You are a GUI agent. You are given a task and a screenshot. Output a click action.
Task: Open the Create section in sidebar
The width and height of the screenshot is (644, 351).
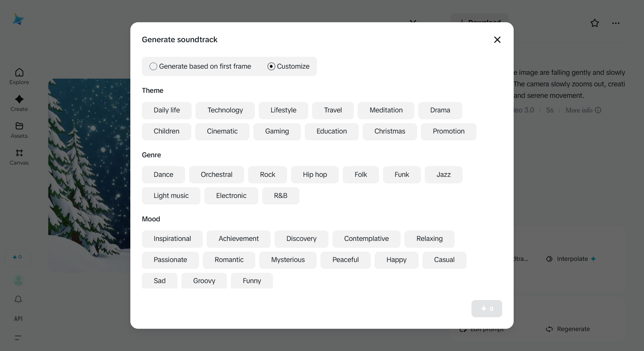[19, 103]
